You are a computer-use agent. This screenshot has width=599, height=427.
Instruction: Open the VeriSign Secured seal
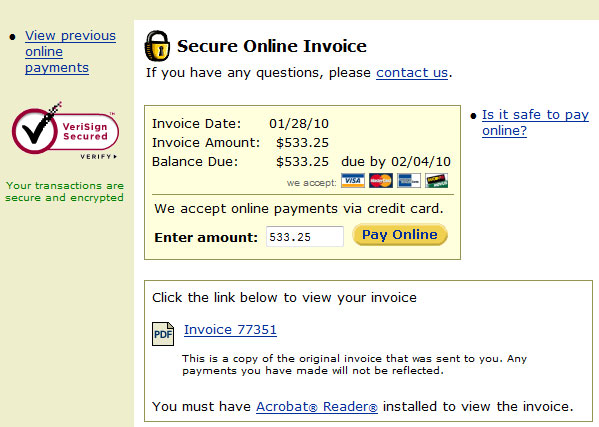[65, 128]
